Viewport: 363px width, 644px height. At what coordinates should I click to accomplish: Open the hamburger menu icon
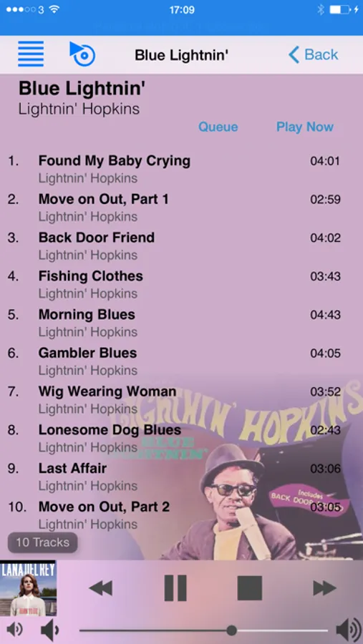point(31,54)
